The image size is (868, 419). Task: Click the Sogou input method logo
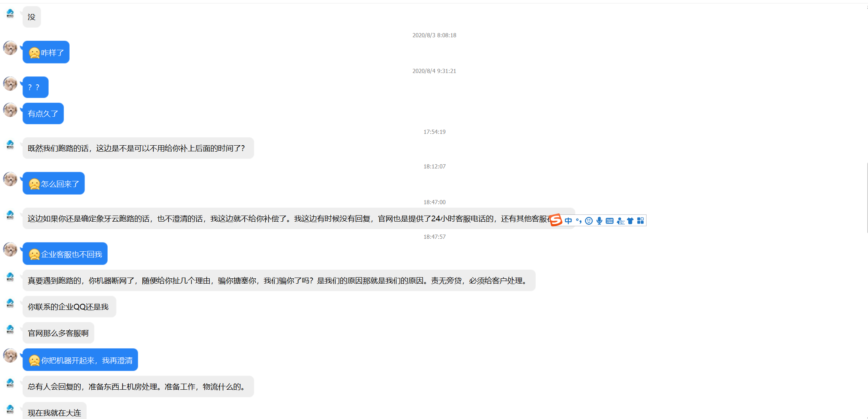click(x=556, y=220)
